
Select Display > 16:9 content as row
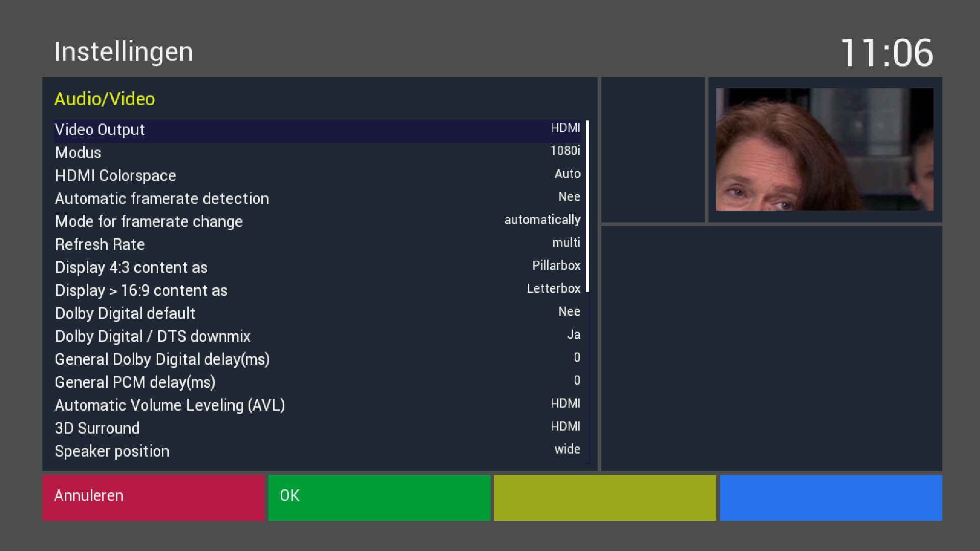coord(316,290)
